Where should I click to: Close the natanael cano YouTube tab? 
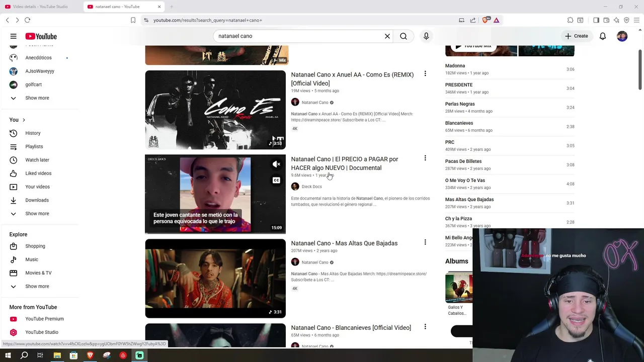(159, 7)
